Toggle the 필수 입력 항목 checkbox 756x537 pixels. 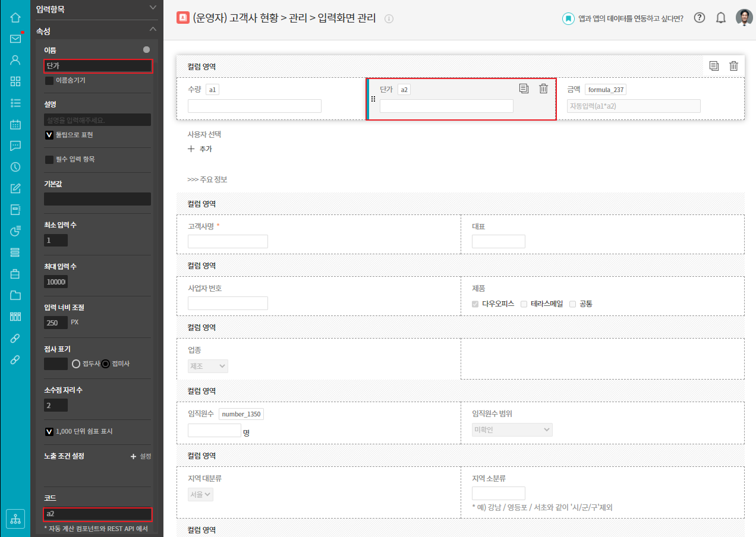click(49, 159)
